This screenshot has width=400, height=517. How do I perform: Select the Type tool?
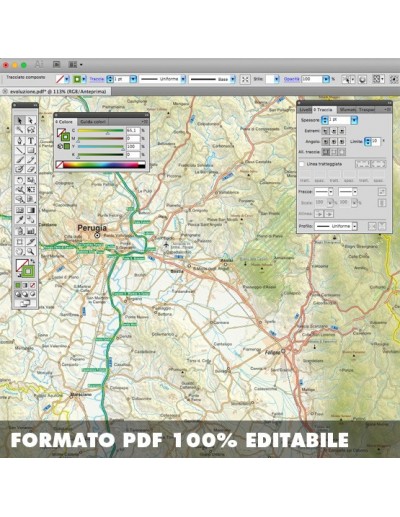pos(31,141)
